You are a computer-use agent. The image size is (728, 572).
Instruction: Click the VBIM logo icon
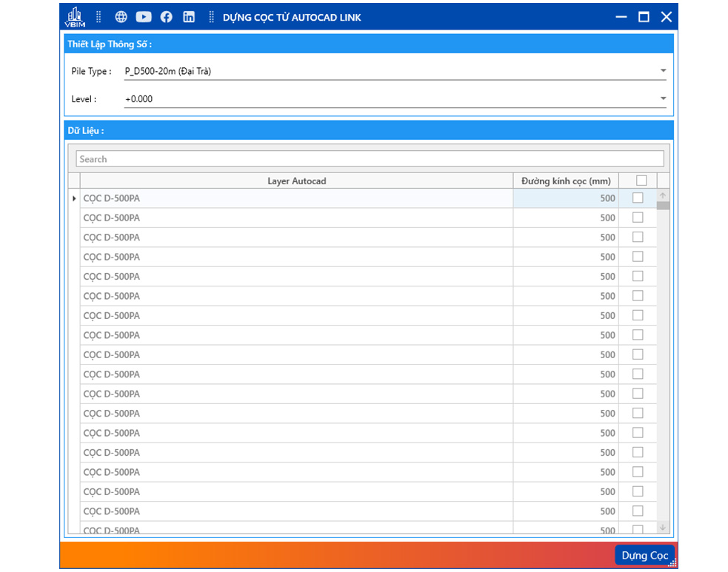[x=76, y=16]
